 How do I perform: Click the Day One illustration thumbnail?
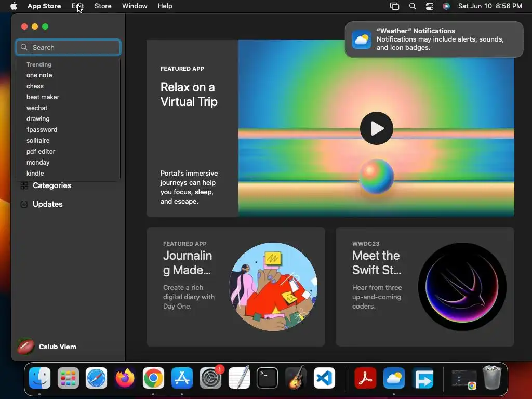[273, 287]
